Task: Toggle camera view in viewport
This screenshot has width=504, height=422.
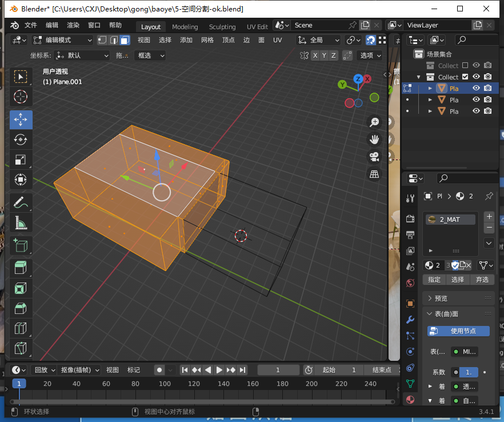Action: pos(375,157)
